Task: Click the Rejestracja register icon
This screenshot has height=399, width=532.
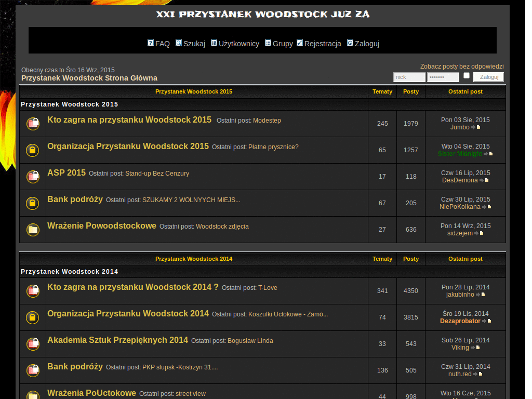Action: (x=300, y=43)
